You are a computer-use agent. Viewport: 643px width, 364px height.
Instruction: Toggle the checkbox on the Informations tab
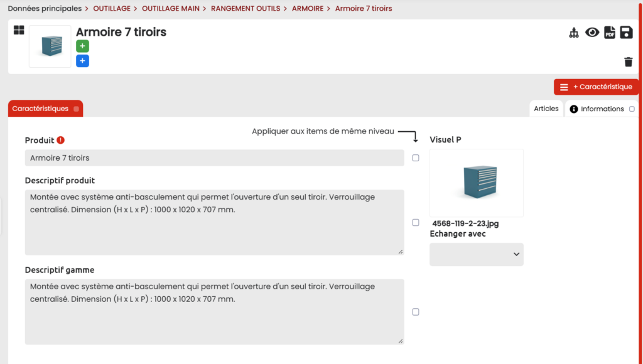(x=632, y=109)
